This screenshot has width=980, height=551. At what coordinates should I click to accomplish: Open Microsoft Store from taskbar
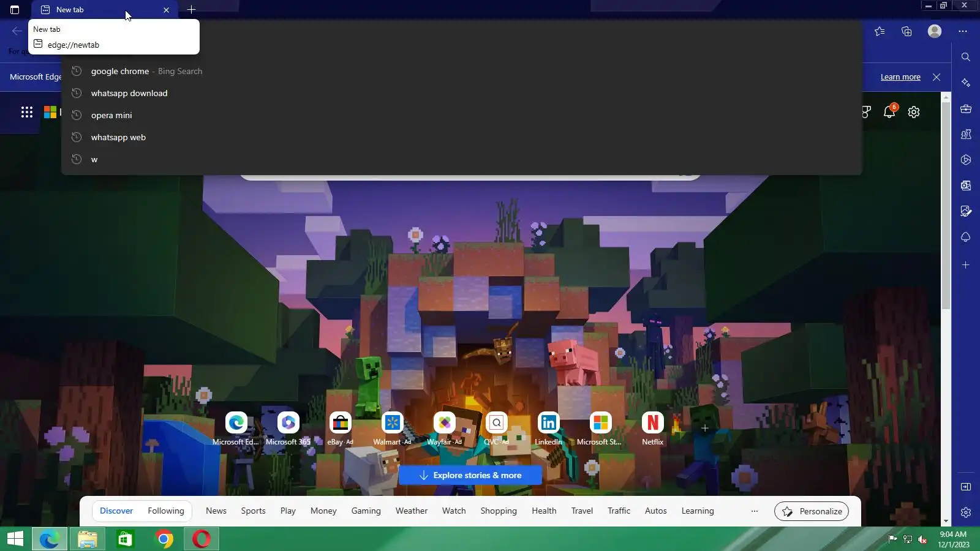pyautogui.click(x=126, y=539)
